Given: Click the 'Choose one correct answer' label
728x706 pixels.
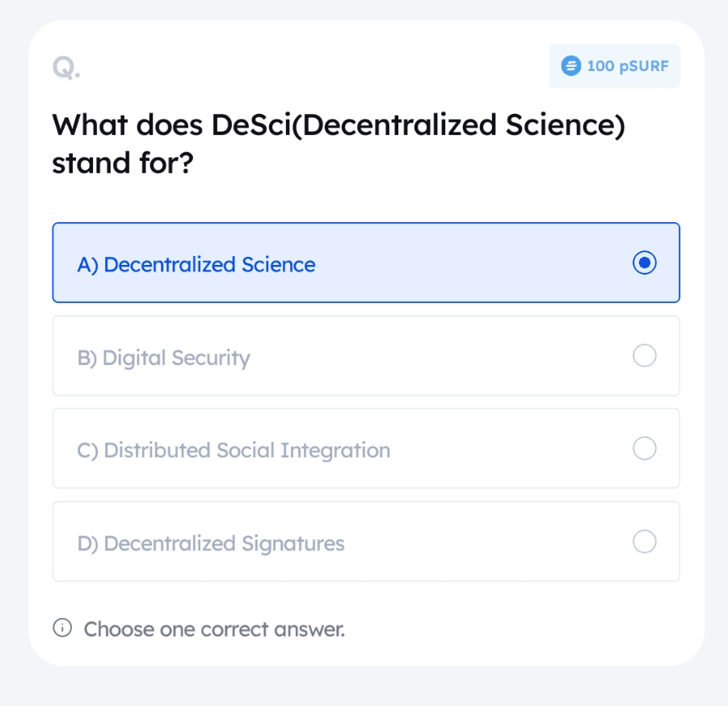Looking at the screenshot, I should pos(213,628).
